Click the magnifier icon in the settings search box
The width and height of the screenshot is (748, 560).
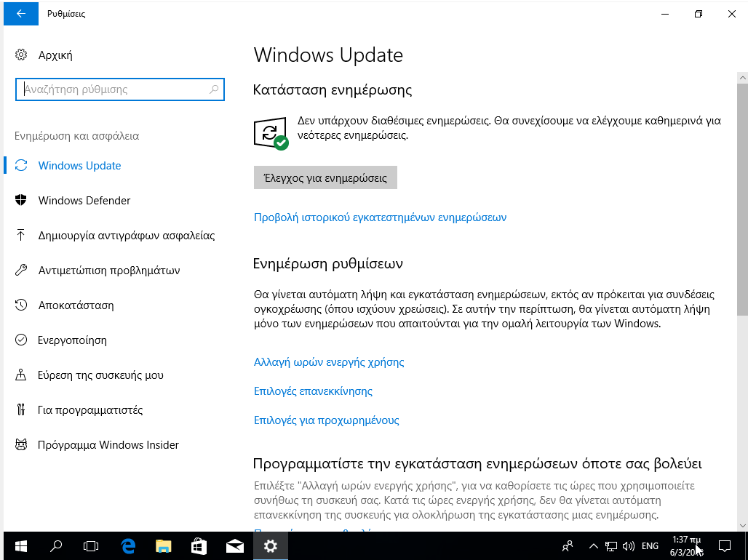(214, 89)
